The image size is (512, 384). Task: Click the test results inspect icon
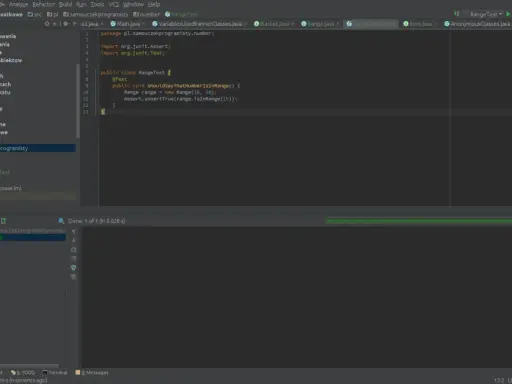click(61, 221)
